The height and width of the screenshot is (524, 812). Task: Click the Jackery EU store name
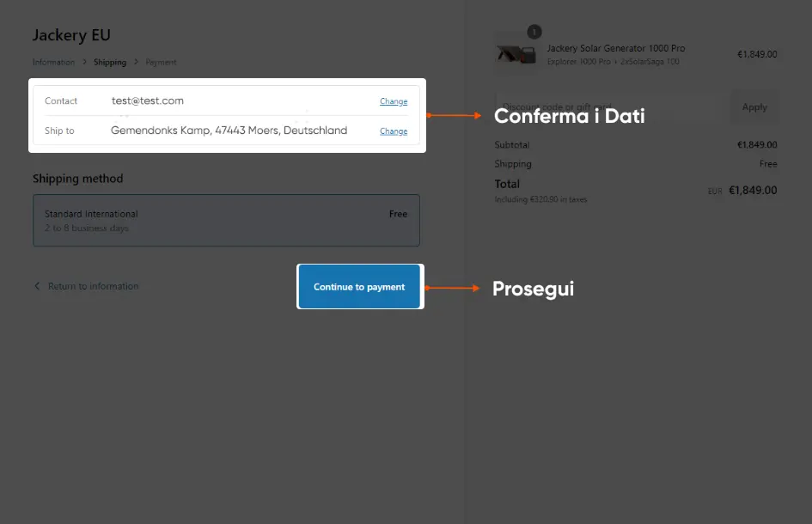[71, 35]
